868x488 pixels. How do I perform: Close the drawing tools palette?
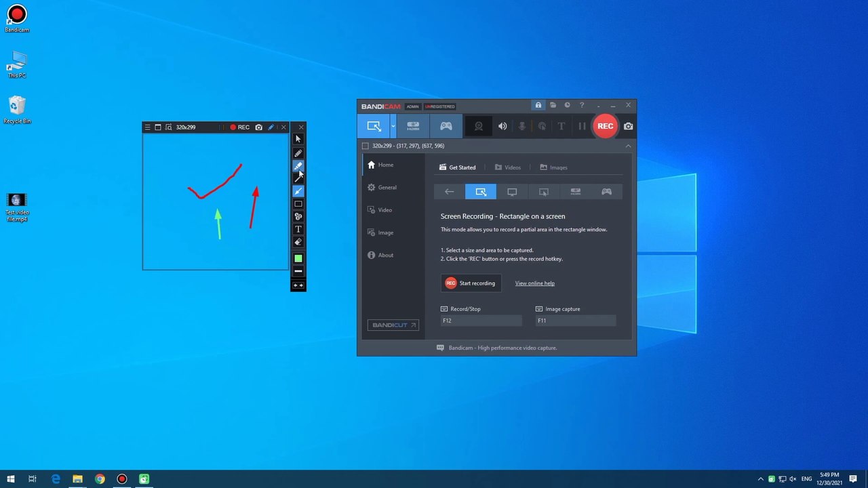(301, 127)
